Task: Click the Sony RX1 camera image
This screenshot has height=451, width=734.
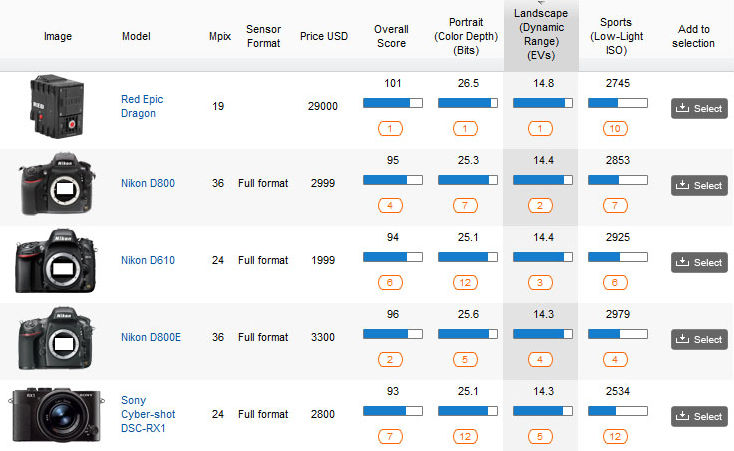Action: coord(57,415)
